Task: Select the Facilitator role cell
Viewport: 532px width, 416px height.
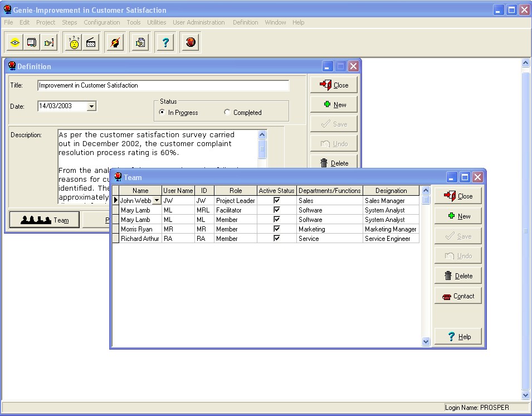Action: [x=236, y=210]
